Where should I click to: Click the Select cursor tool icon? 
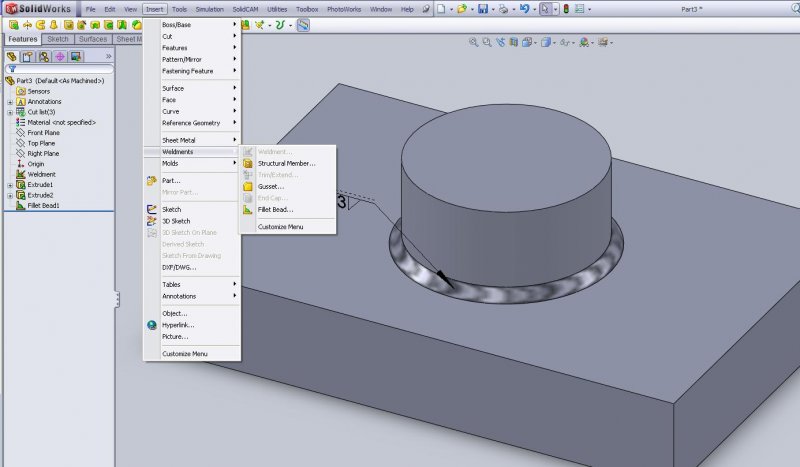coord(545,9)
